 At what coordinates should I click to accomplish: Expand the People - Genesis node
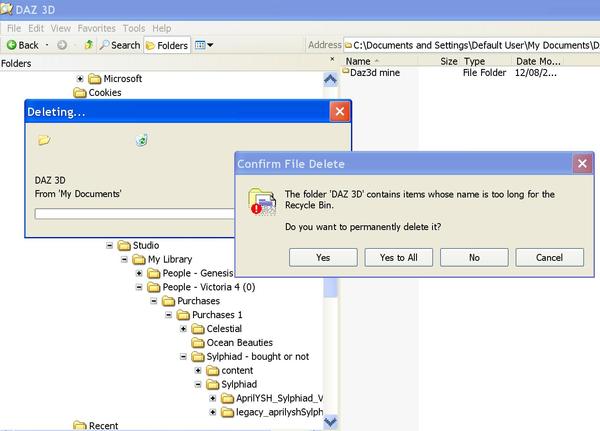[x=139, y=273]
